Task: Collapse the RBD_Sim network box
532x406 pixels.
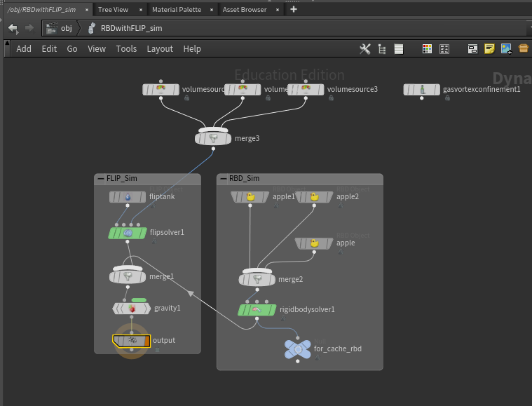Action: (x=224, y=179)
